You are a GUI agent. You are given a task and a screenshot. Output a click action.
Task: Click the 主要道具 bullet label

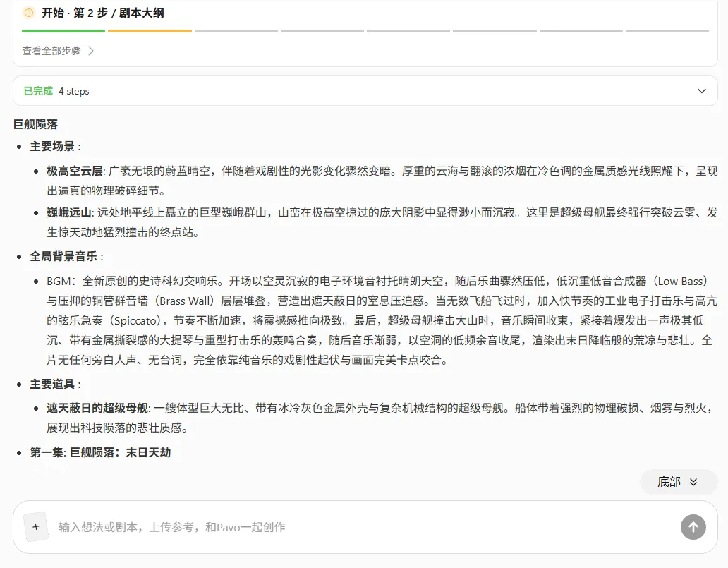(52, 384)
